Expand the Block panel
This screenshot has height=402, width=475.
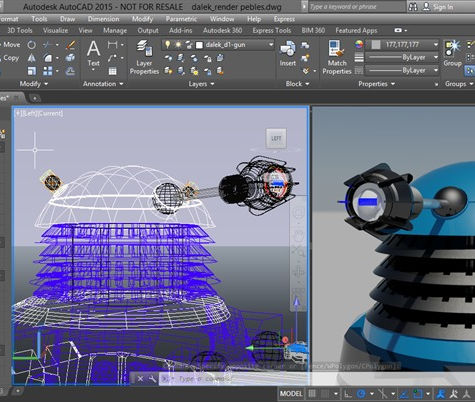click(x=297, y=84)
